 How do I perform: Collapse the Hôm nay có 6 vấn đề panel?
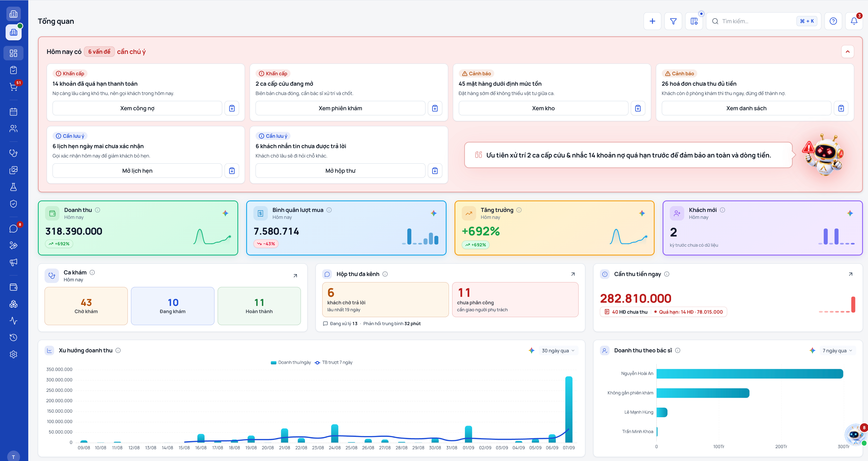[848, 52]
